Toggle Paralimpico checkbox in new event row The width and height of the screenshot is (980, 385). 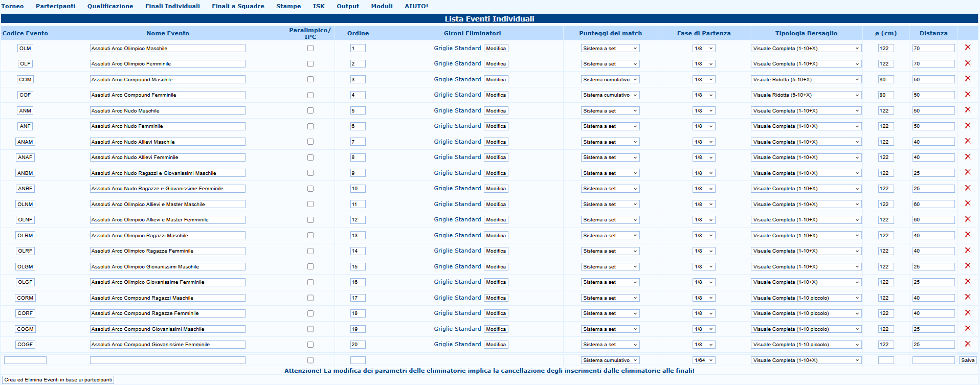(310, 360)
